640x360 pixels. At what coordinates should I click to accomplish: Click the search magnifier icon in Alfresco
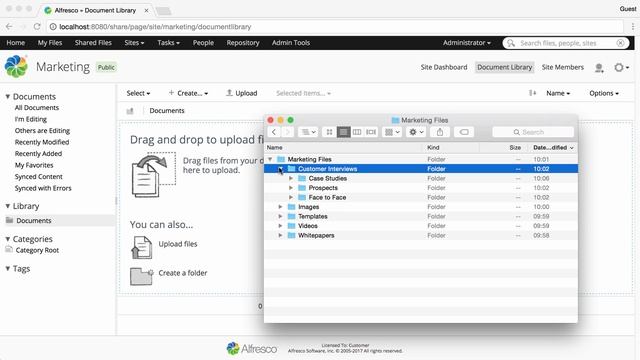(x=511, y=43)
